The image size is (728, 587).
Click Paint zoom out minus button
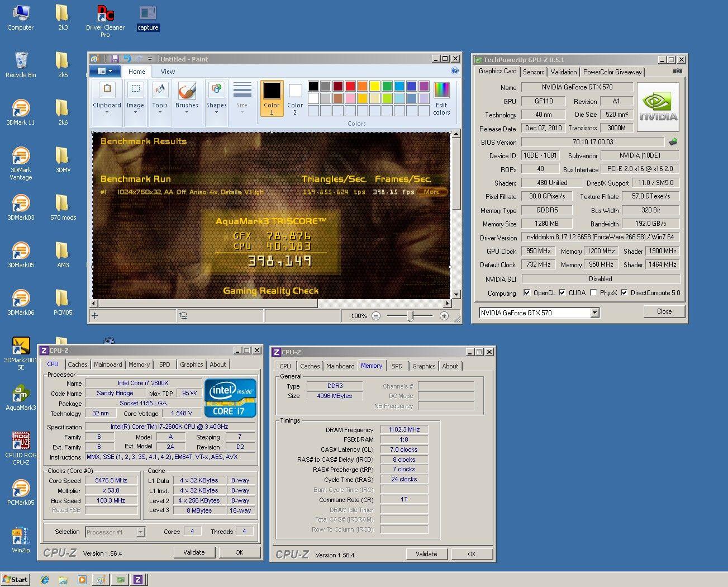[x=376, y=316]
